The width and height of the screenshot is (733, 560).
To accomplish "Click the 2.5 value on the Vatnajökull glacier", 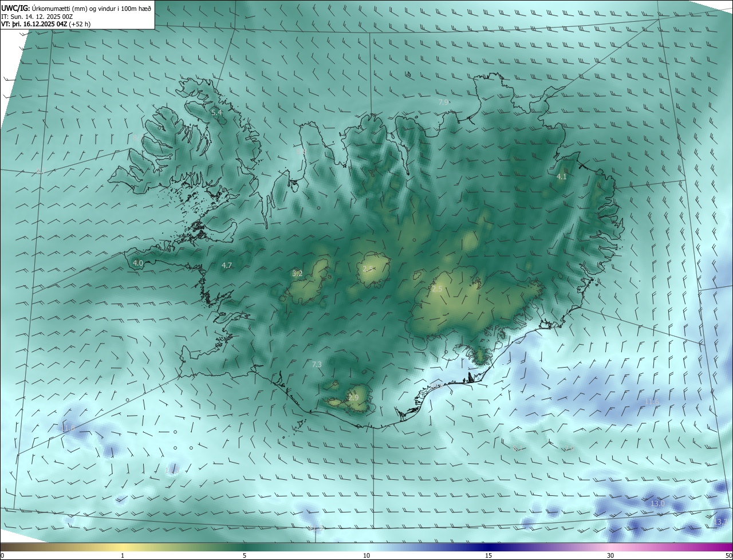I will click(437, 289).
